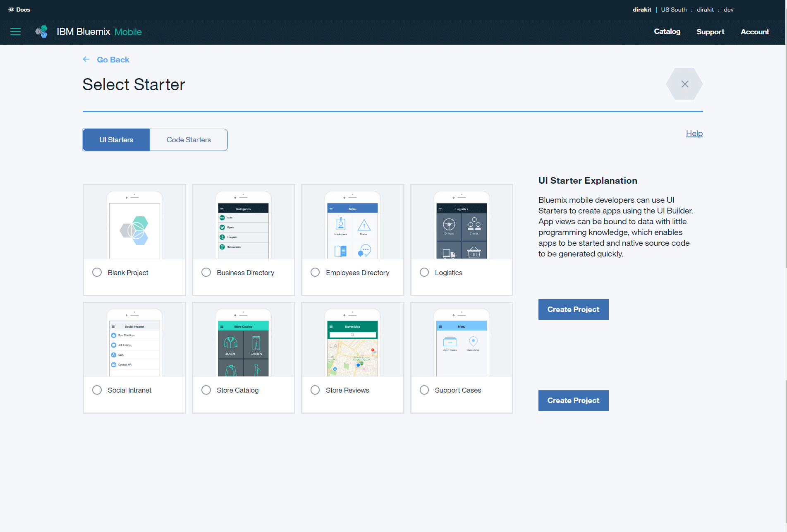
Task: Switch to the Code Starters tab
Action: [x=189, y=140]
